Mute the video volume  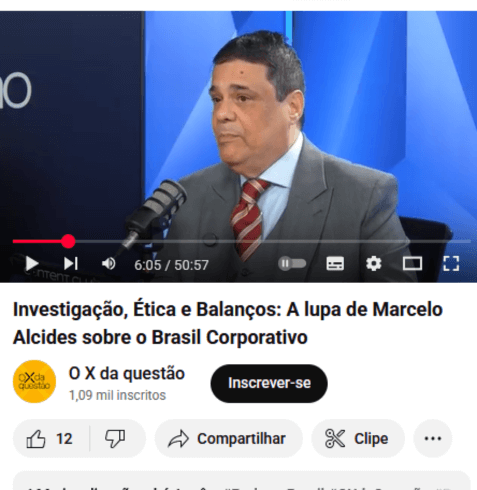[x=109, y=264]
